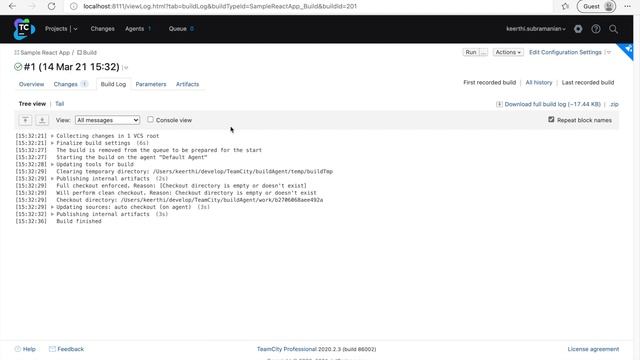Screen dimensions: 640x360
Task: Open Actions dropdown button
Action: click(508, 52)
